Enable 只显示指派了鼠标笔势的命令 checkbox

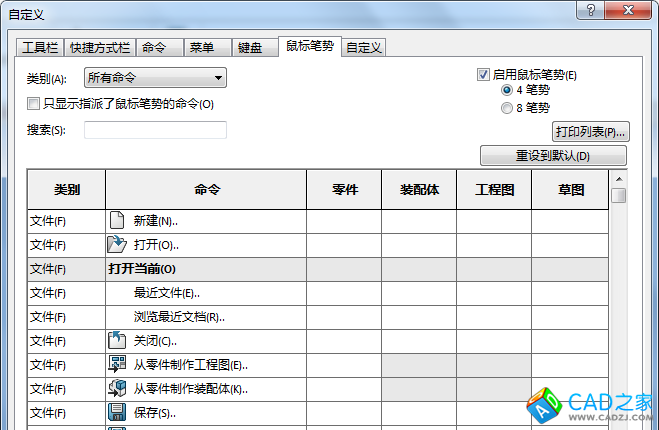33,103
